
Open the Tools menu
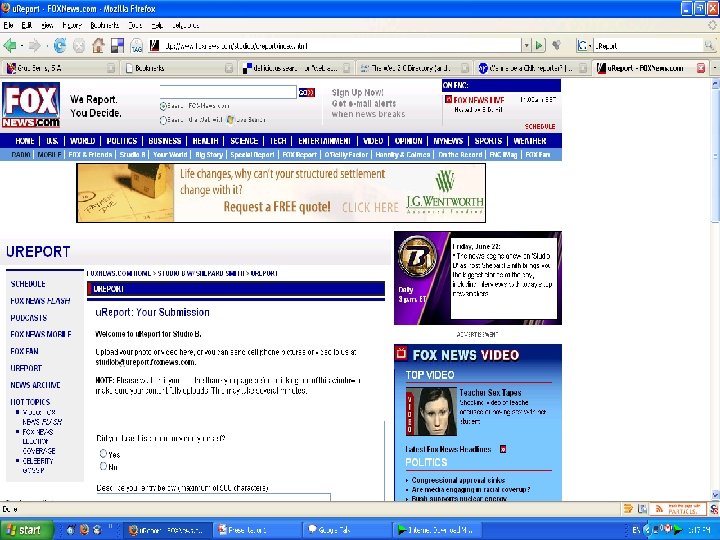[x=135, y=25]
